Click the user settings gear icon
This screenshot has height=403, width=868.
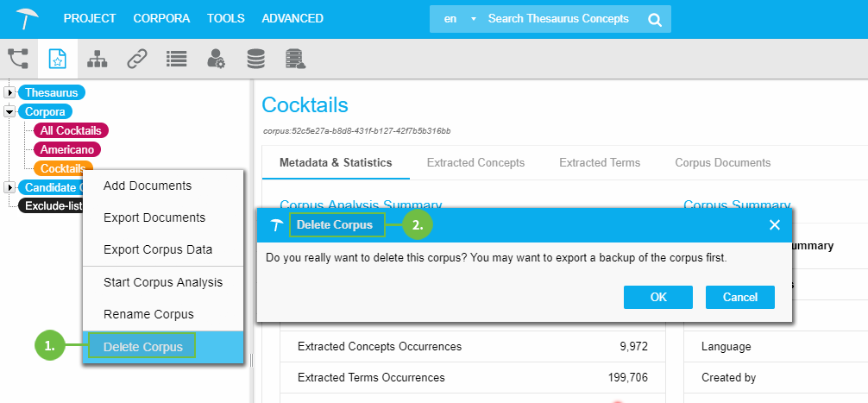(216, 59)
